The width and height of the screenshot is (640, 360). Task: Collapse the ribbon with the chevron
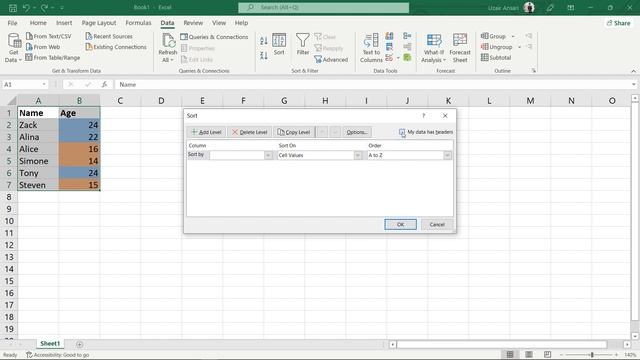pyautogui.click(x=633, y=71)
